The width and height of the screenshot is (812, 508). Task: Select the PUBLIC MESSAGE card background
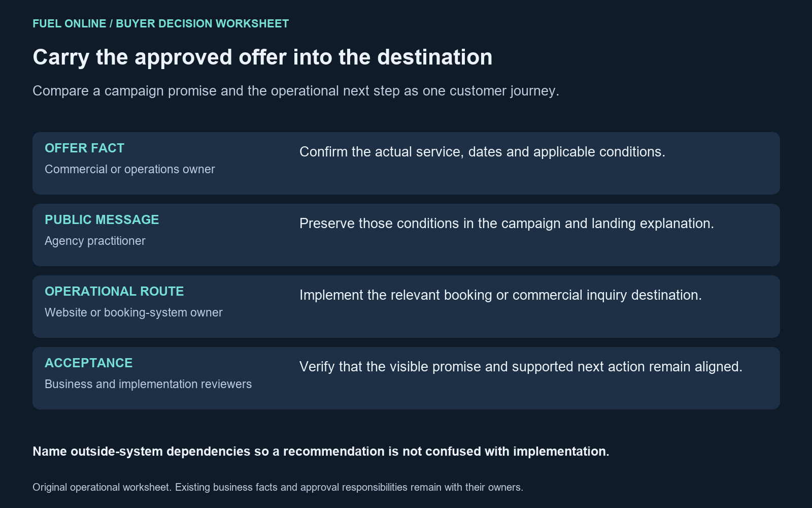(x=406, y=235)
